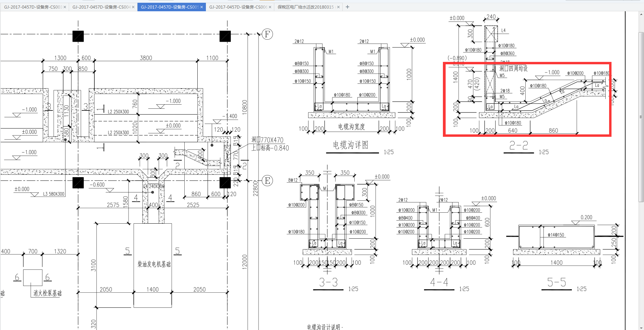Click the 消火栓泵基础 label

(48, 293)
